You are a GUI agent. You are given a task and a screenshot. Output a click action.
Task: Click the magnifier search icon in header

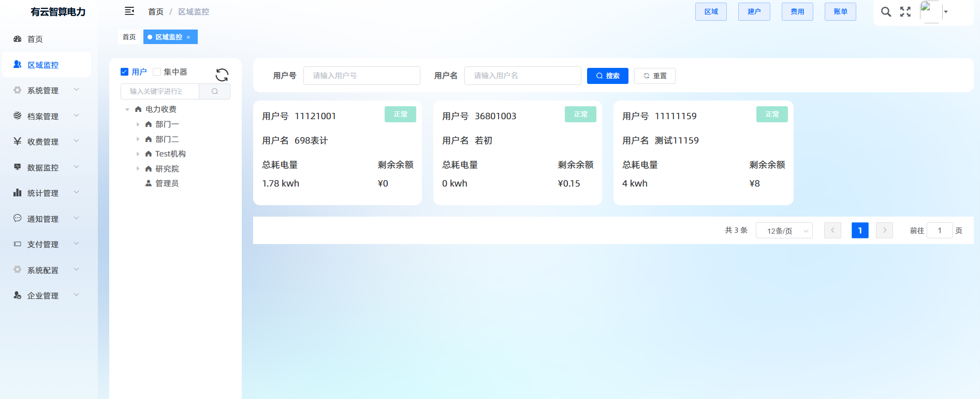click(886, 12)
